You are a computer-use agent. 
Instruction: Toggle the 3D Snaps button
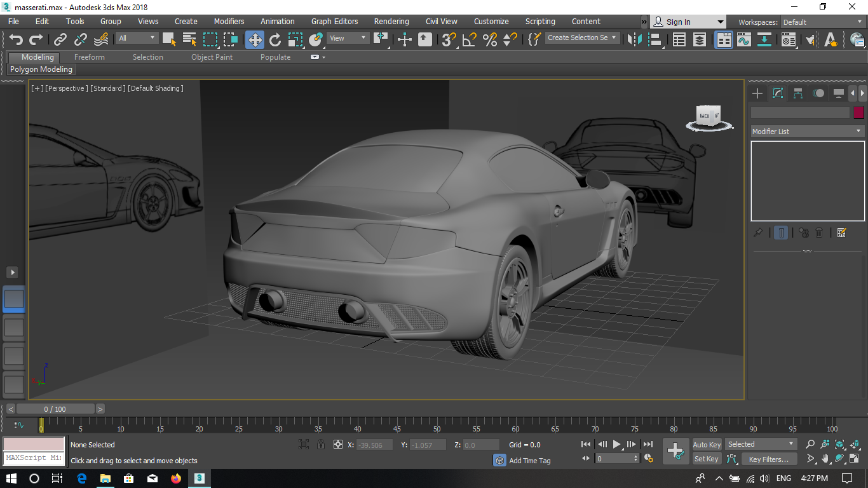(449, 40)
